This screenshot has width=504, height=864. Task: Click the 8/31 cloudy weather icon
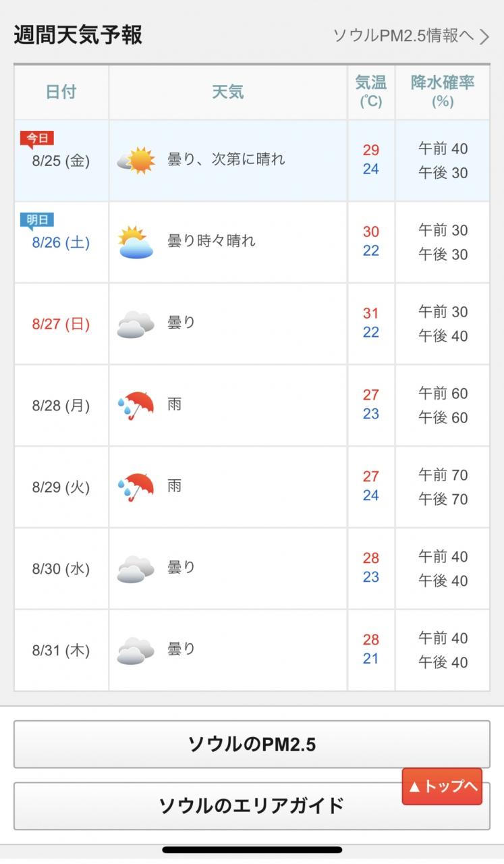coord(136,651)
